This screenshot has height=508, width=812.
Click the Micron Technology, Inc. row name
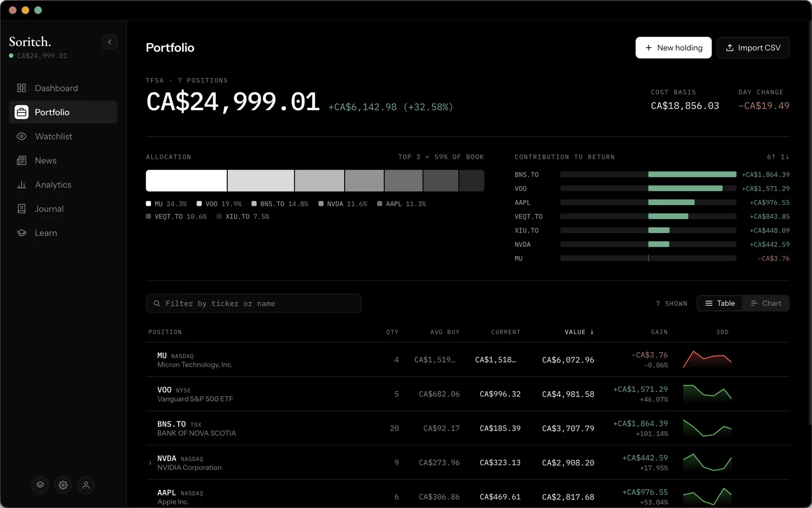(x=195, y=365)
